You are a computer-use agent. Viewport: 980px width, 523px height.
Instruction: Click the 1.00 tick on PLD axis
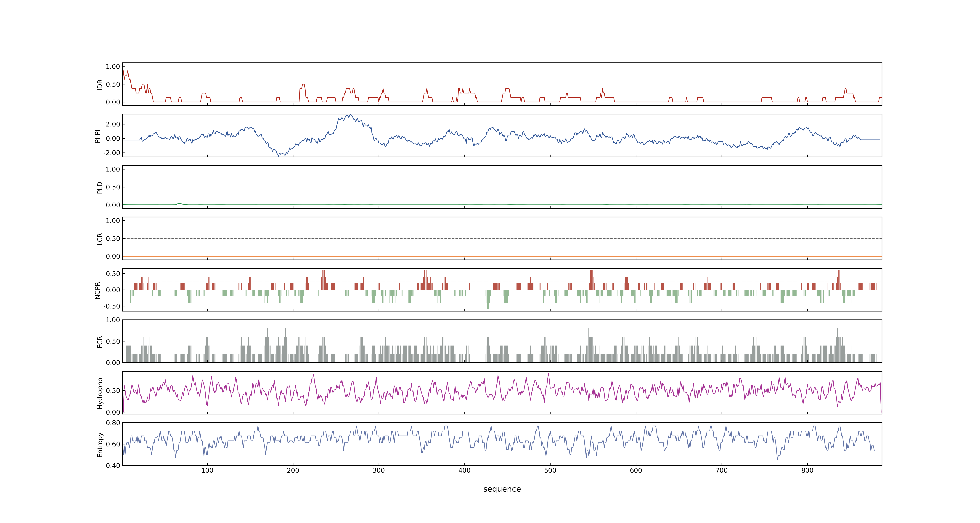(113, 169)
